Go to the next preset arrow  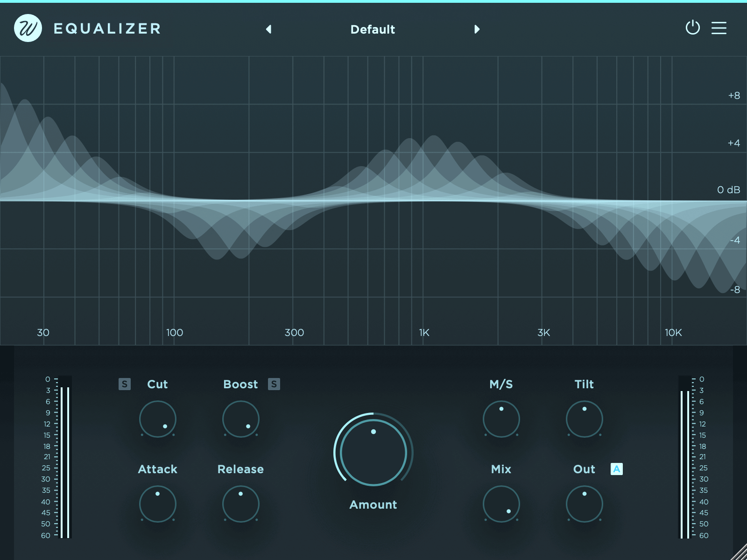tap(477, 29)
